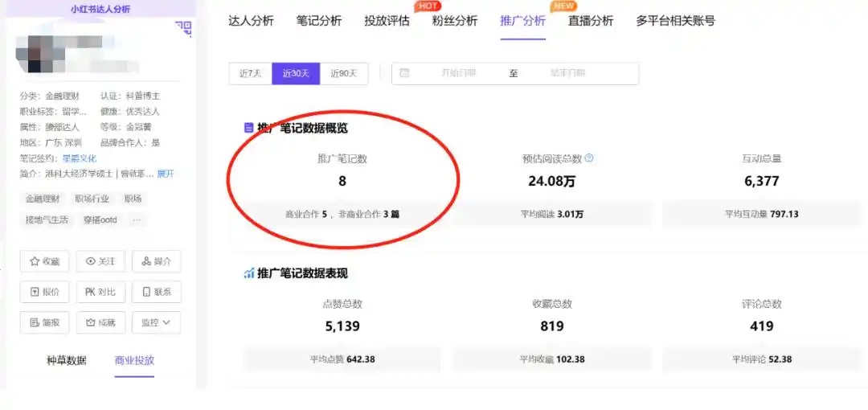Click the 穿搭ootd tag chip
Viewport: 868px width, 410px height.
click(100, 220)
